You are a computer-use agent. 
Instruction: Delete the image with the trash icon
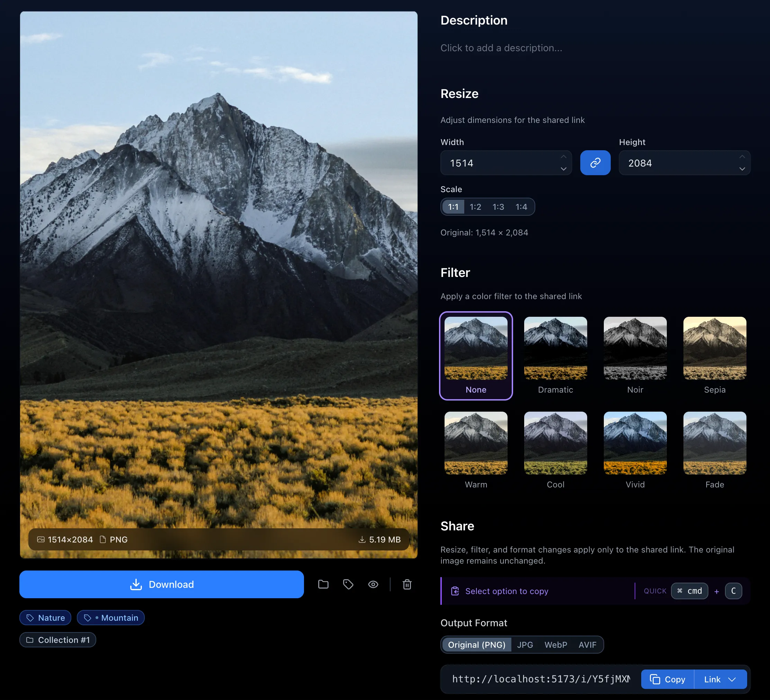[x=407, y=584]
